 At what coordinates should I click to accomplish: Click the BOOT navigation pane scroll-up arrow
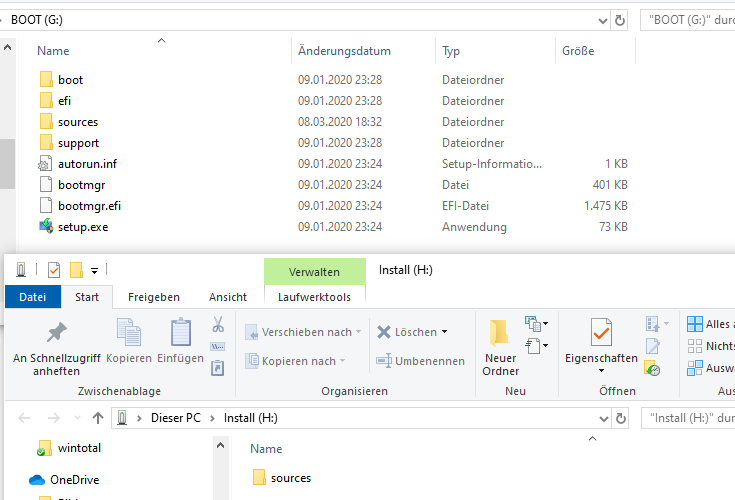tap(8, 47)
